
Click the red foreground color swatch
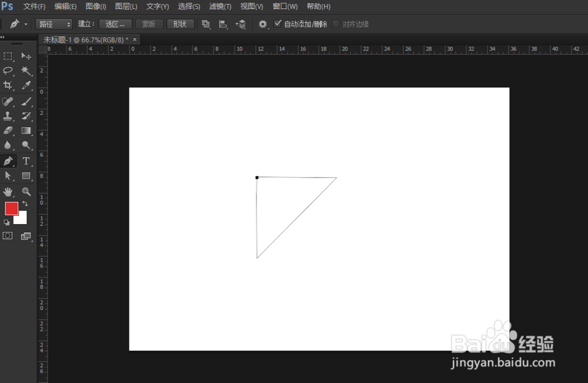11,209
